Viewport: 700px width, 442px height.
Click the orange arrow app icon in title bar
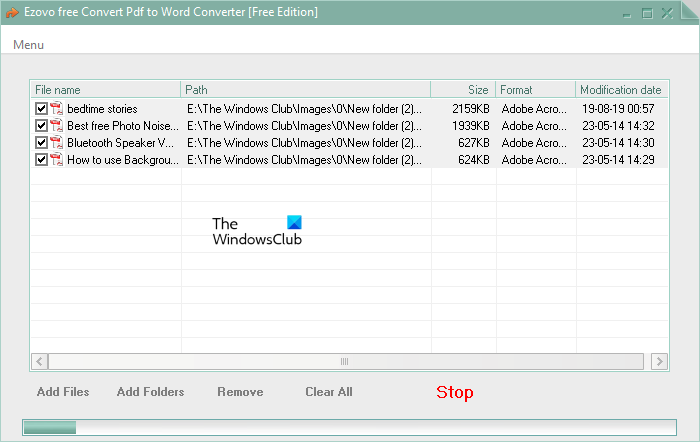pyautogui.click(x=12, y=12)
